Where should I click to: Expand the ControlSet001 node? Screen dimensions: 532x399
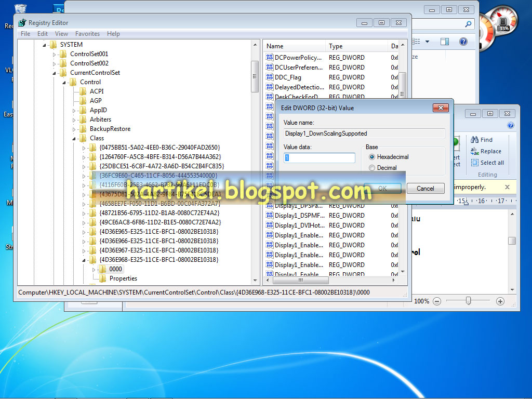tap(54, 54)
